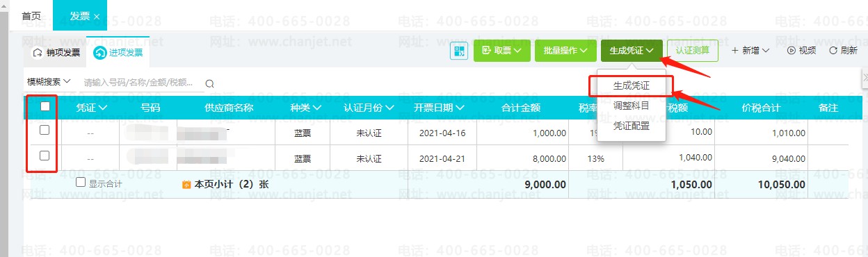The width and height of the screenshot is (868, 257).
Task: Click the 号码 column header
Action: point(150,108)
